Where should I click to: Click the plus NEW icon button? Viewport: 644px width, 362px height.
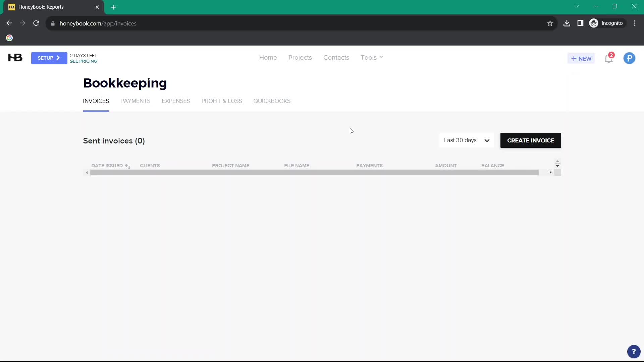click(581, 58)
